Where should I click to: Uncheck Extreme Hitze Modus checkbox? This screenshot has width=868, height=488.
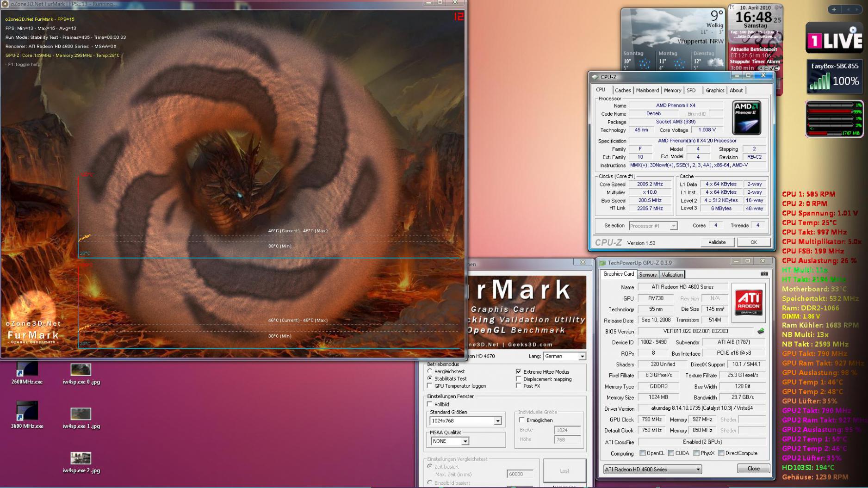(518, 371)
